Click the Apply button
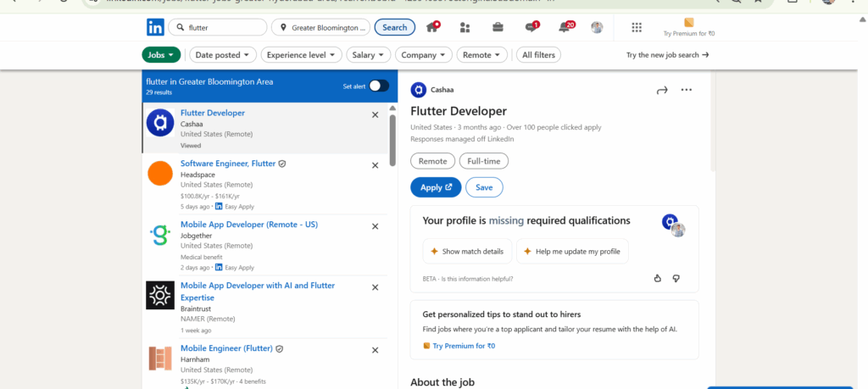 click(436, 187)
